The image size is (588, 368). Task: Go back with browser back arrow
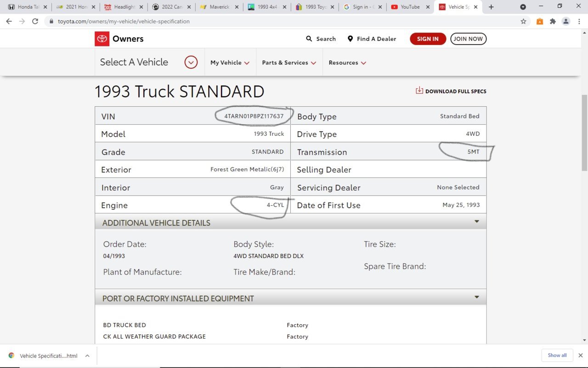pos(9,21)
